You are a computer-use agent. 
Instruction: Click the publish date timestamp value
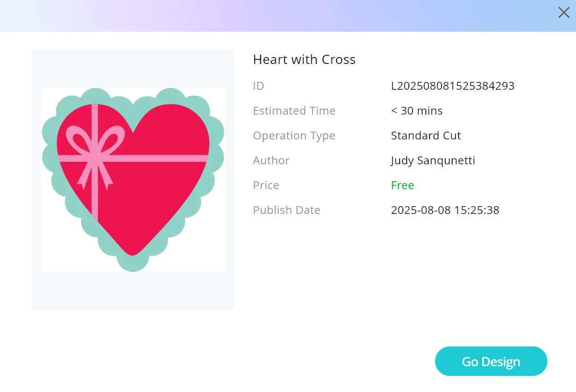445,210
